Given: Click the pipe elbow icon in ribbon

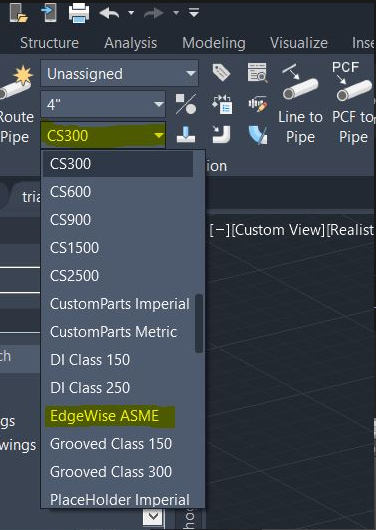Looking at the screenshot, I should pyautogui.click(x=222, y=135).
